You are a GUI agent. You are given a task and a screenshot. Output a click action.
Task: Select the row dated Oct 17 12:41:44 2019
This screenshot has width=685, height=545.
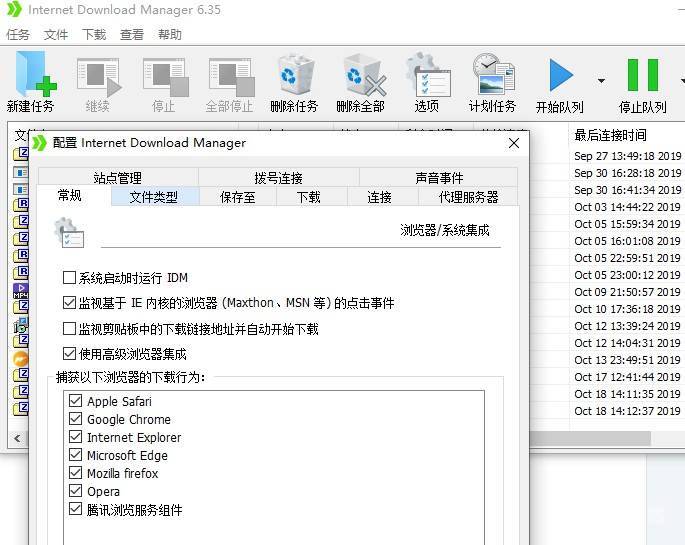(628, 377)
